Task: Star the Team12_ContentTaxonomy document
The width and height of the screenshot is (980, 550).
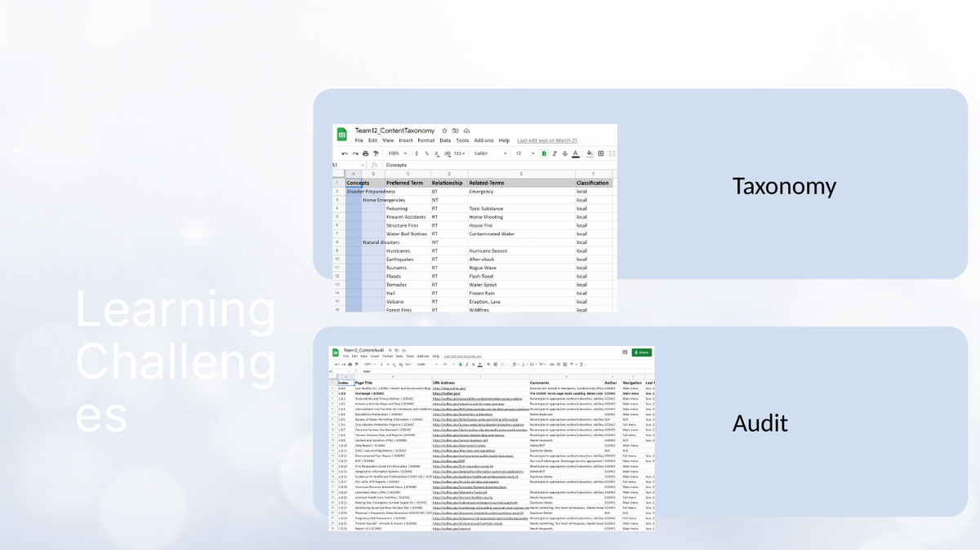Action: (x=444, y=131)
